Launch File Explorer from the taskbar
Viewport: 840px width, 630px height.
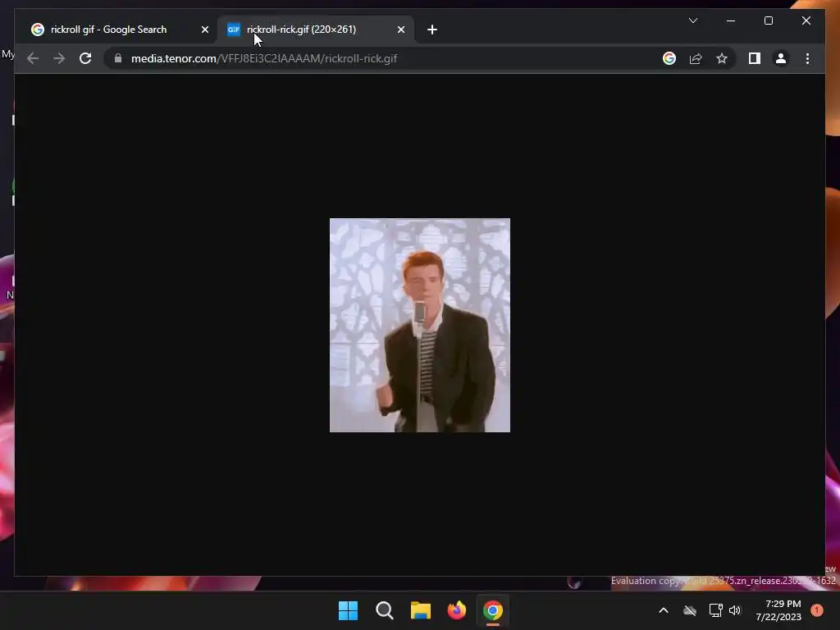(x=421, y=610)
